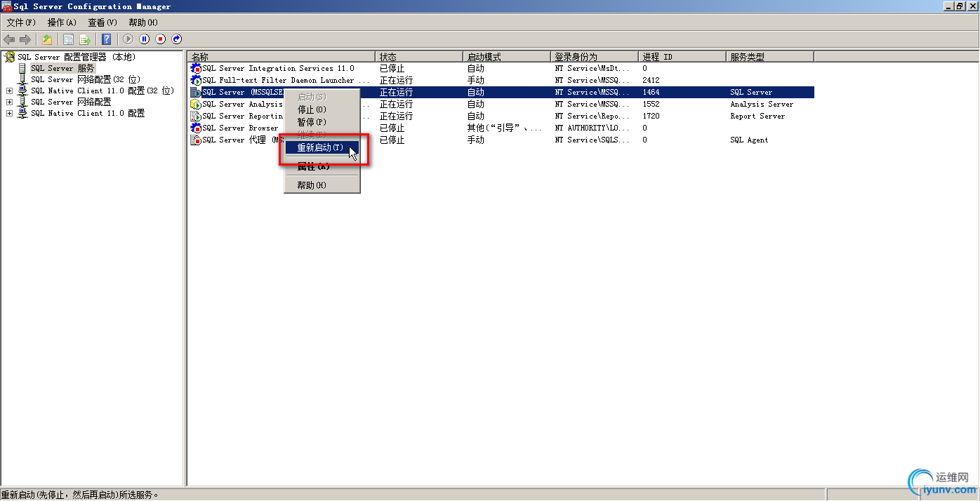
Task: Click process ID 1552 cell
Action: coord(651,105)
